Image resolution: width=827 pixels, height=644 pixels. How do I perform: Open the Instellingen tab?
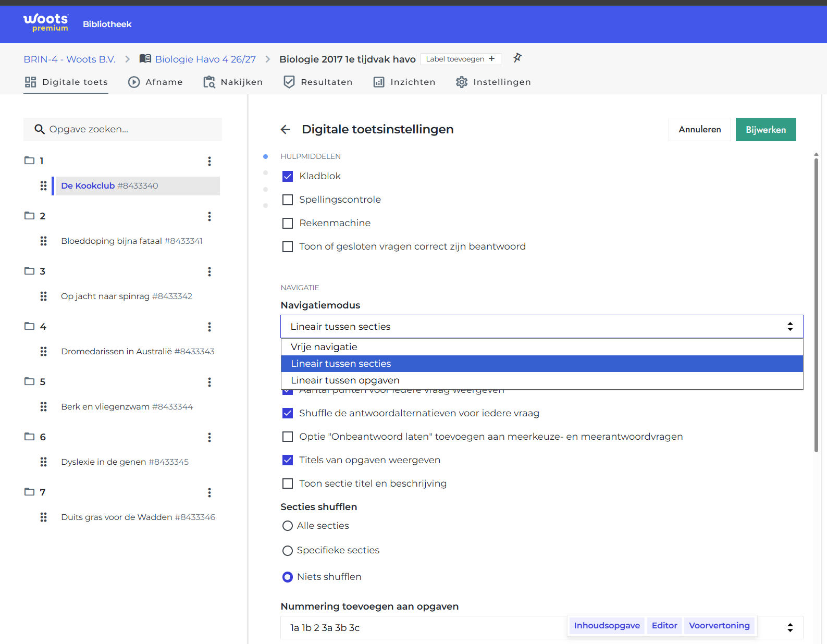pos(493,82)
